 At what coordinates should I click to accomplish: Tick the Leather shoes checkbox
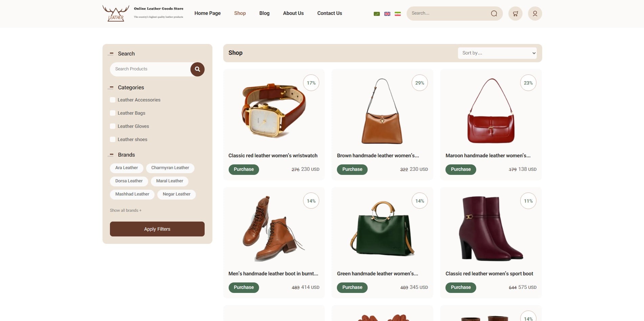coord(113,139)
